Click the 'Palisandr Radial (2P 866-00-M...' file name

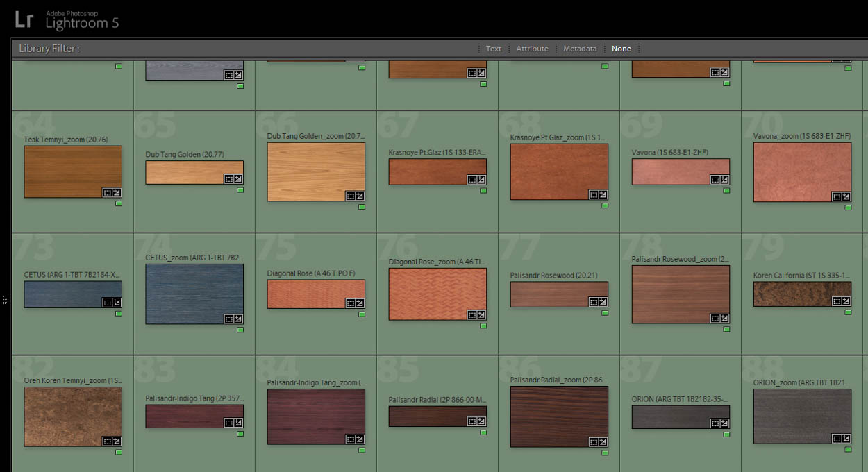(437, 400)
